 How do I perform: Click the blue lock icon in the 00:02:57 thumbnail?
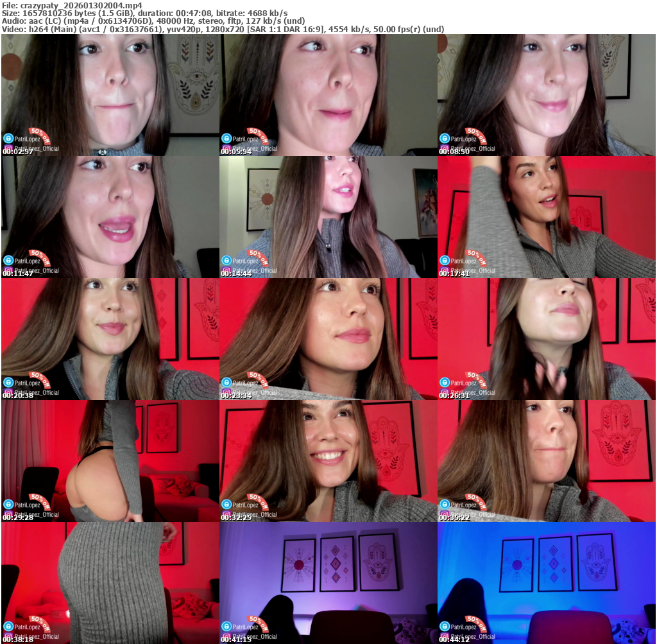tap(8, 139)
